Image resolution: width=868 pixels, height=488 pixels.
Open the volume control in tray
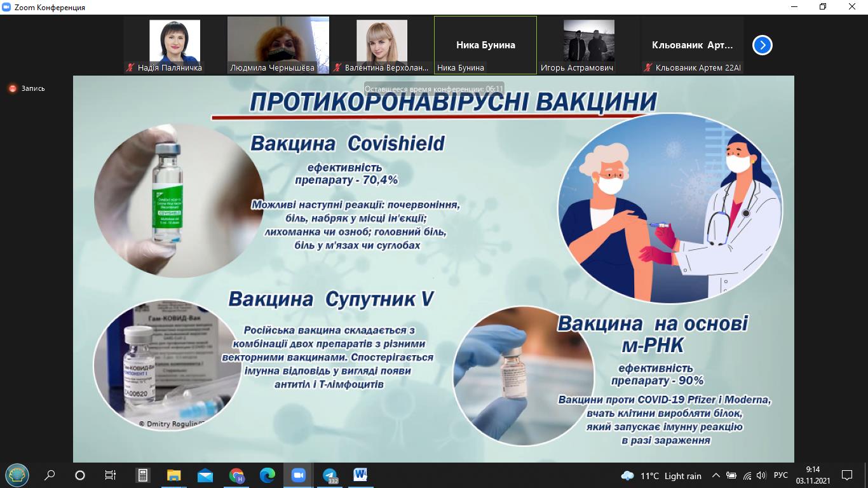(x=762, y=475)
